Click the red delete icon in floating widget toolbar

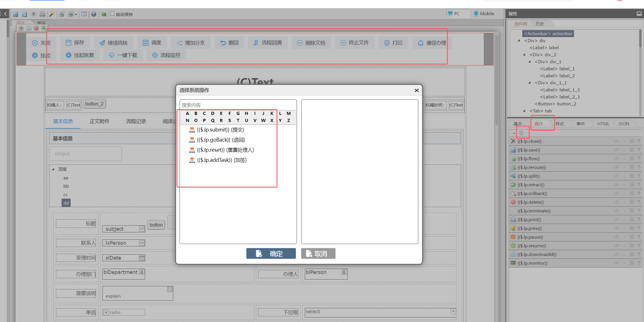[x=36, y=28]
